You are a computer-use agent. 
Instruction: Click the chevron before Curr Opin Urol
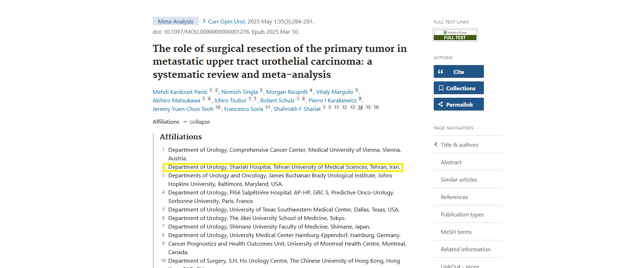point(204,21)
